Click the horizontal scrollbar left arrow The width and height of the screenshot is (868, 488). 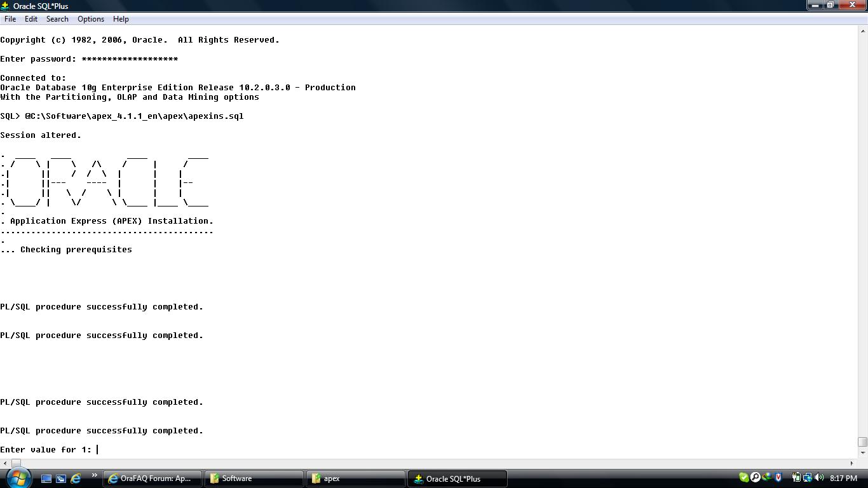click(x=5, y=463)
